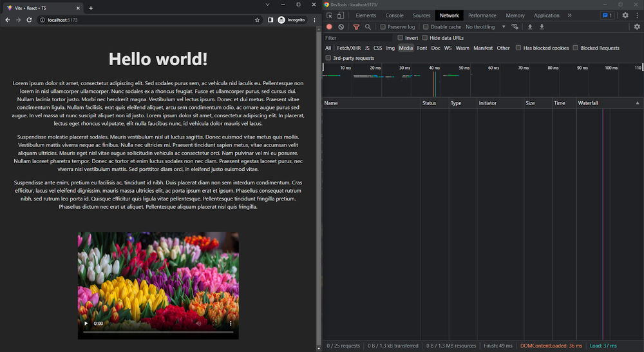Tick the Hide data URLs checkbox
Viewport: 644px width, 352px height.
coord(425,38)
